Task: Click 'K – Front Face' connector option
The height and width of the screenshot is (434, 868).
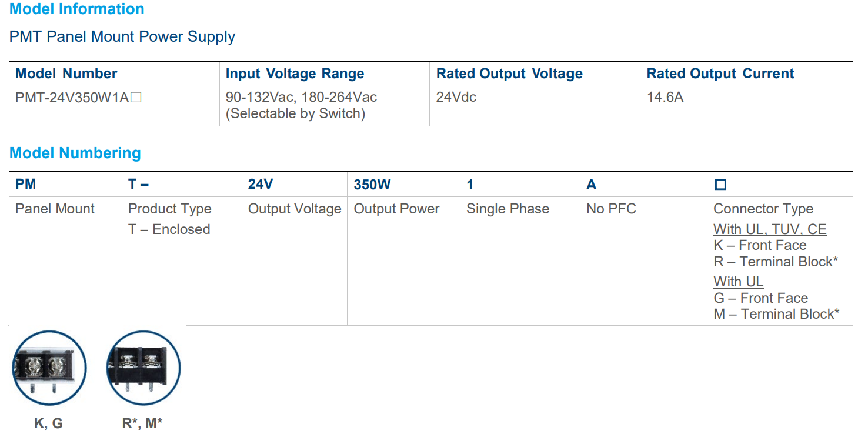Action: click(760, 245)
